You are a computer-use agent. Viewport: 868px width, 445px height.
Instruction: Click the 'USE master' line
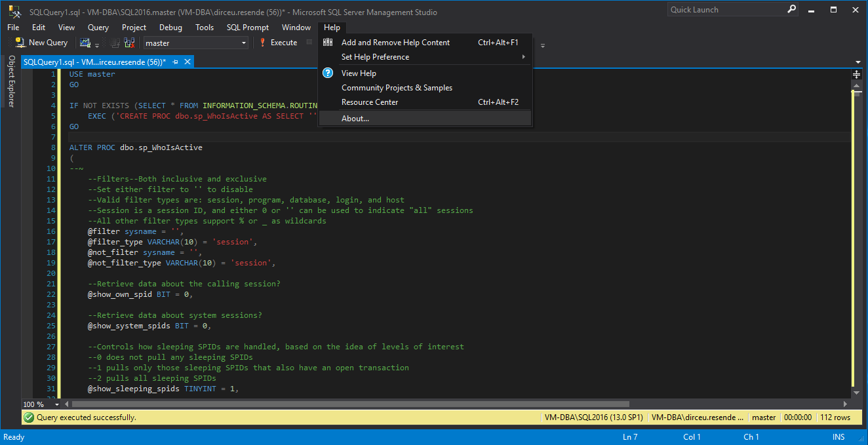(x=92, y=74)
